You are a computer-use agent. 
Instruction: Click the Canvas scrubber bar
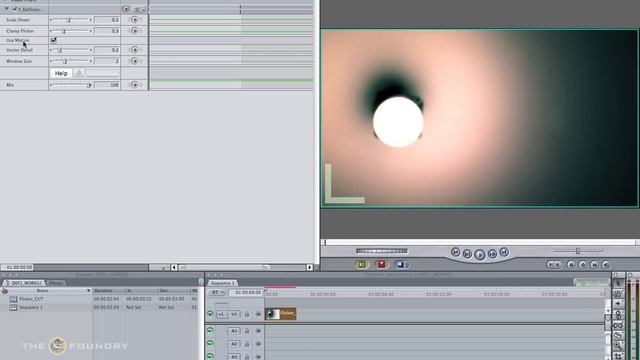480,242
